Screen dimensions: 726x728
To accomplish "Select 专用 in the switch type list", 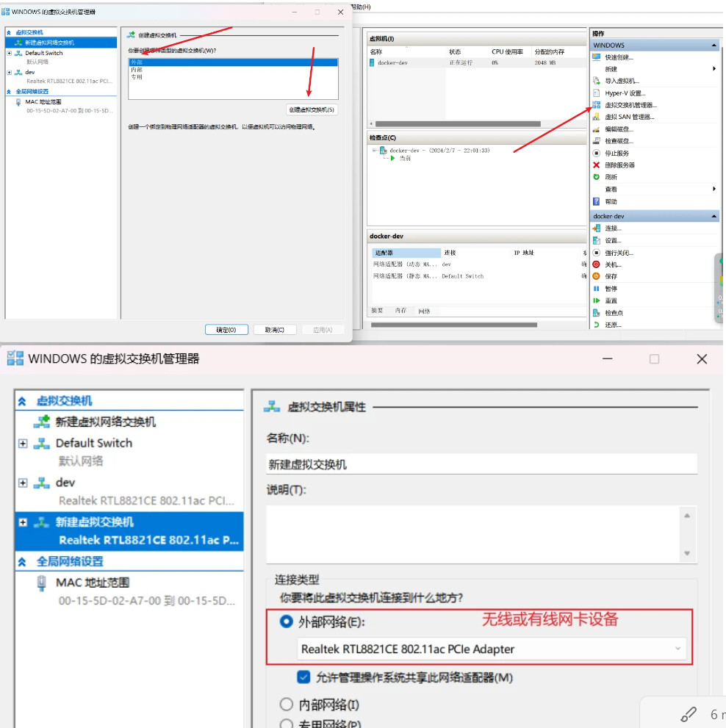I will pos(233,77).
